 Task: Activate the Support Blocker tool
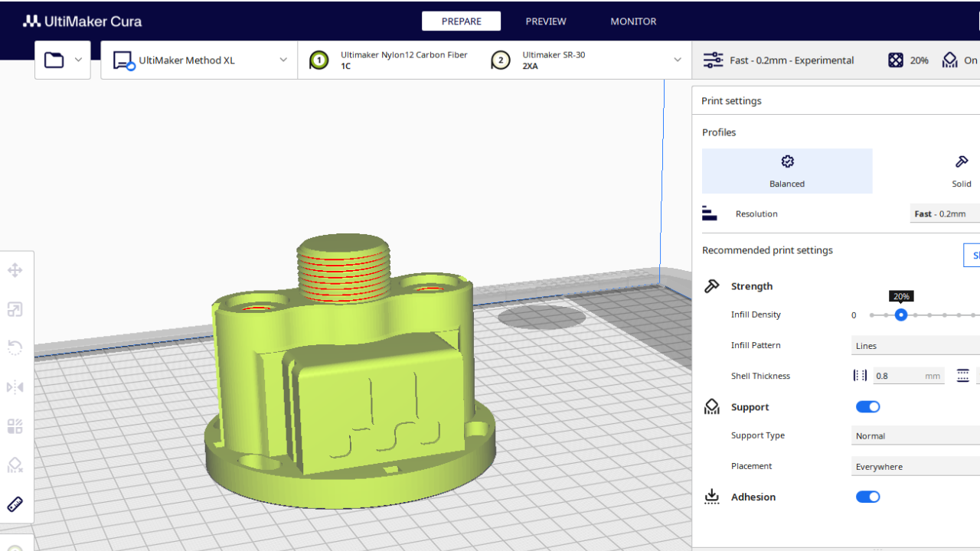[14, 465]
